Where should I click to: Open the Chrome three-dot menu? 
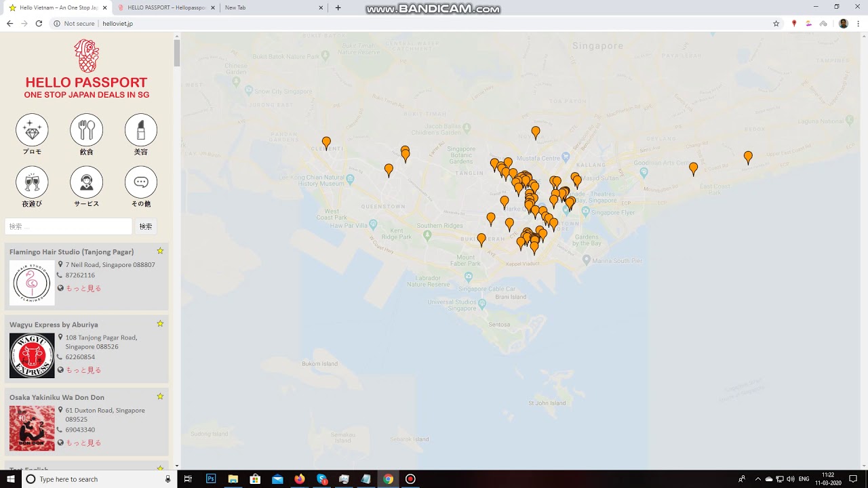tap(859, 24)
